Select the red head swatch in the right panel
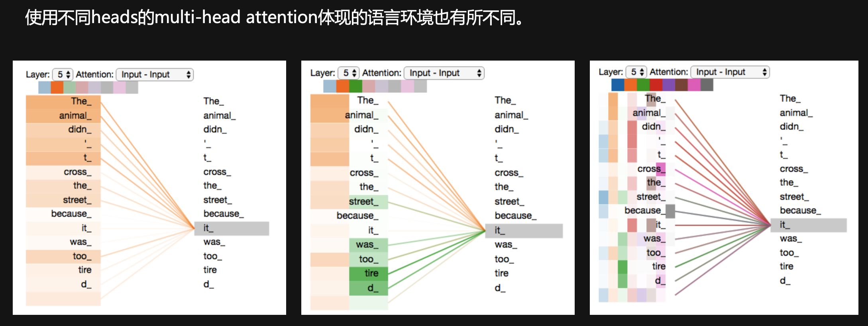 click(656, 85)
